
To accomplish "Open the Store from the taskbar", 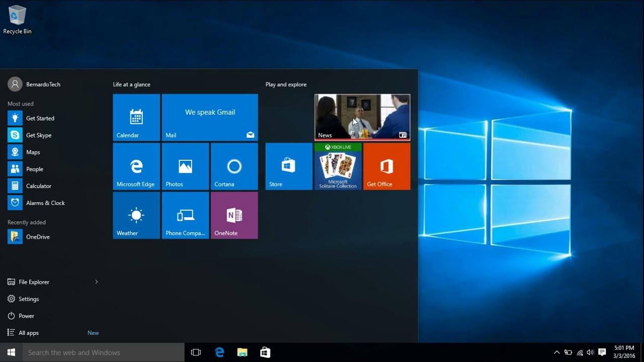I will tap(265, 352).
